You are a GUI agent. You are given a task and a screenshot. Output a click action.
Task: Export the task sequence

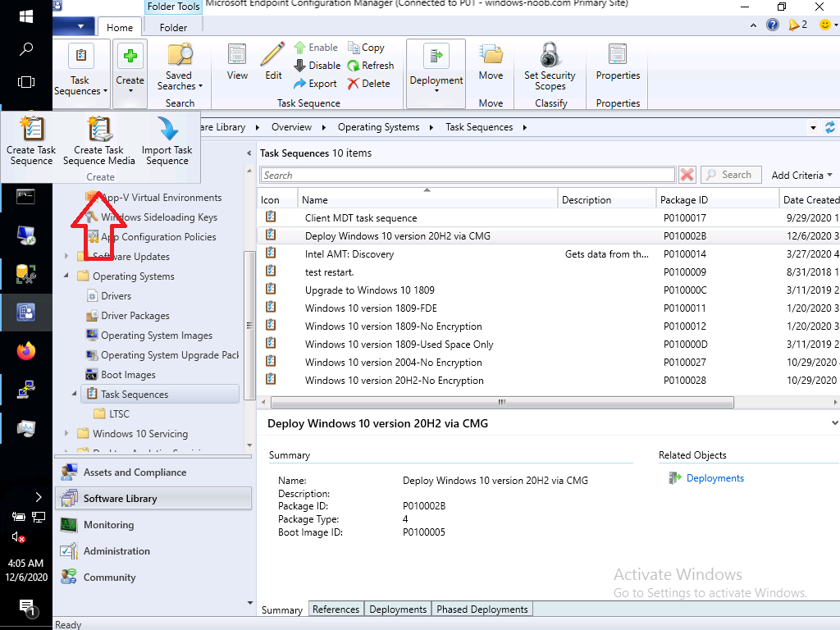[x=315, y=84]
